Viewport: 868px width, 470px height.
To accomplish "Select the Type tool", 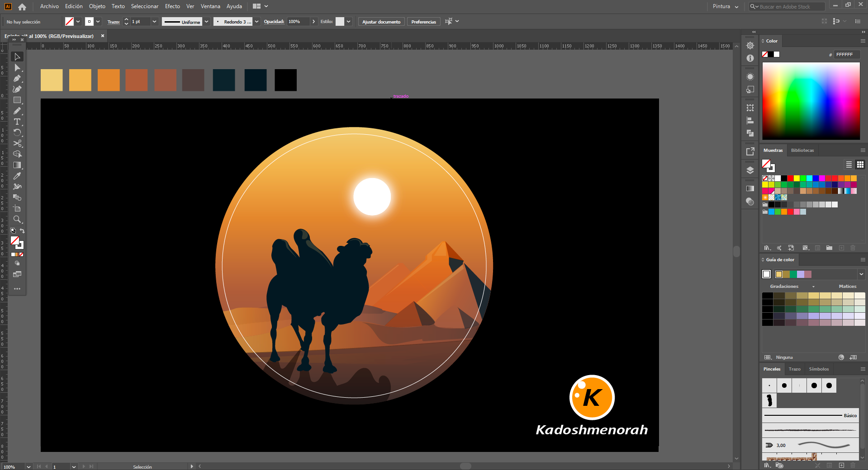I will [x=17, y=122].
